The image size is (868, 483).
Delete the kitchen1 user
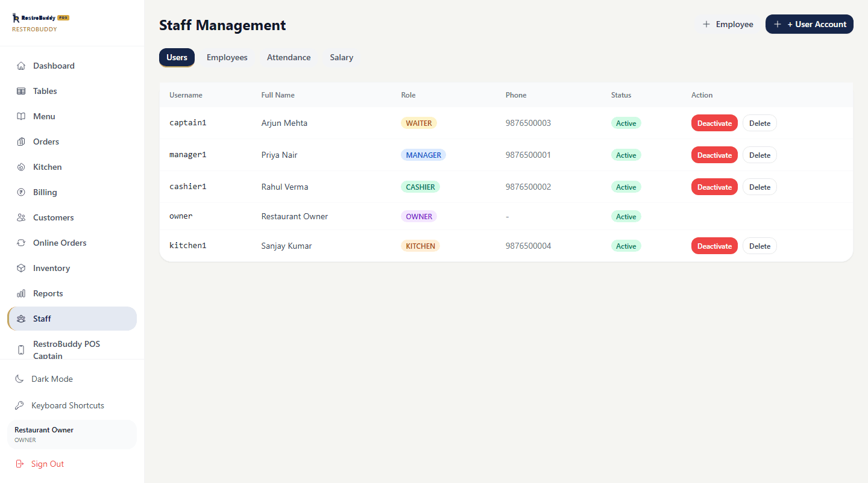759,246
